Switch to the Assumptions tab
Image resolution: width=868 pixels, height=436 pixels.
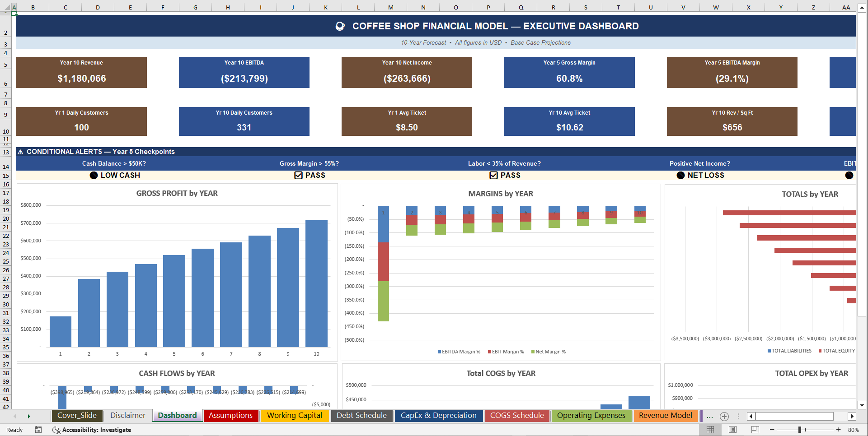pyautogui.click(x=231, y=416)
